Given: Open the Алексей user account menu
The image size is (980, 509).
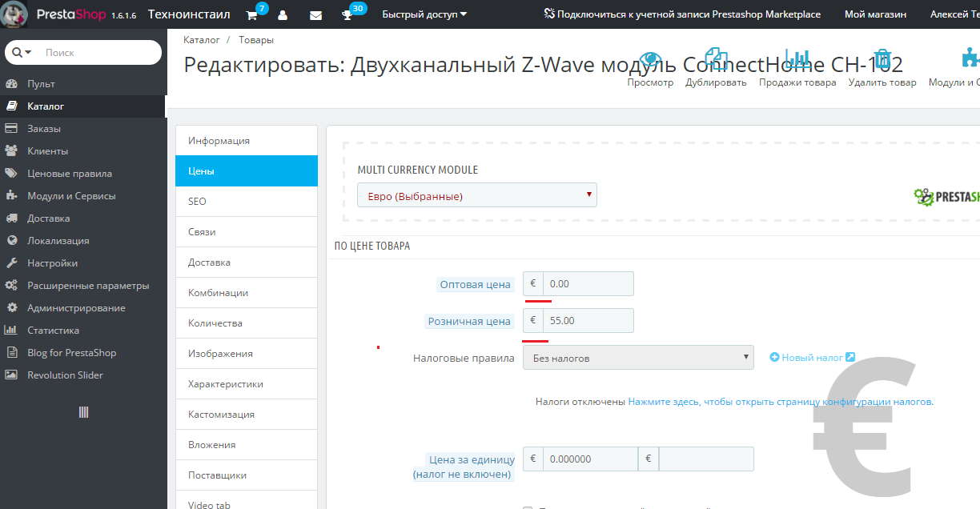Looking at the screenshot, I should point(955,15).
